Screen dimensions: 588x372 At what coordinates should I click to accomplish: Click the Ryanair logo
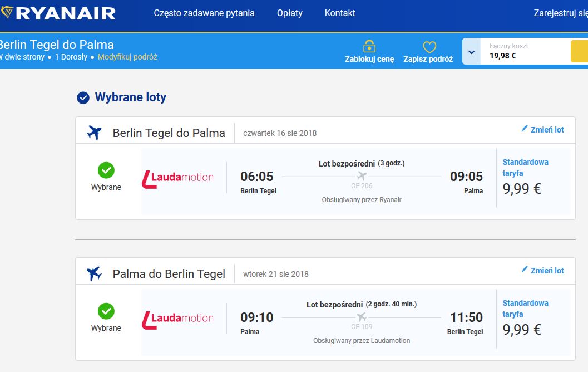(58, 13)
